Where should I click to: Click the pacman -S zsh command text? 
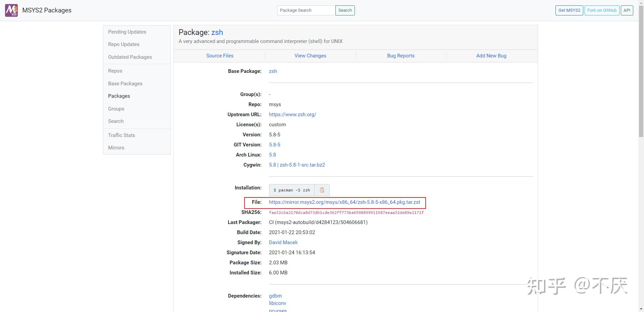292,190
